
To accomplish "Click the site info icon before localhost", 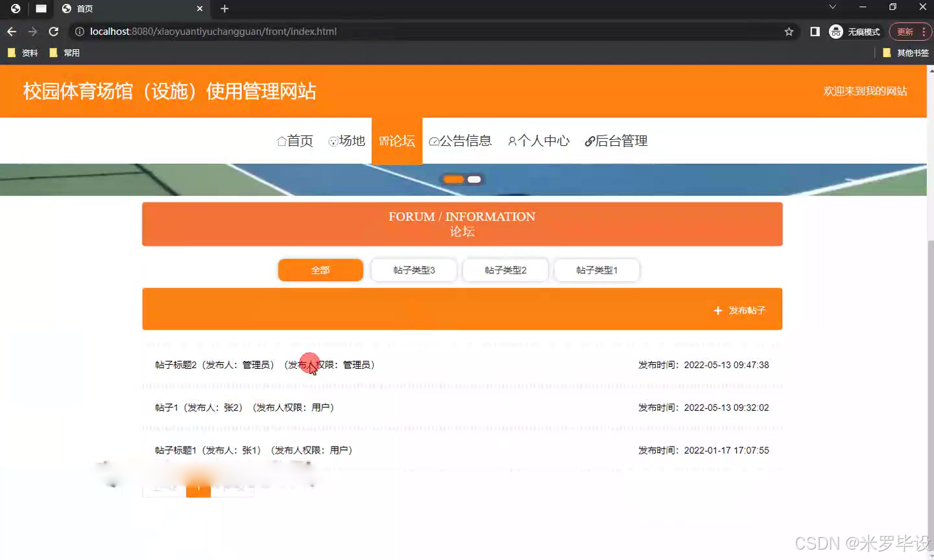I will [x=78, y=31].
